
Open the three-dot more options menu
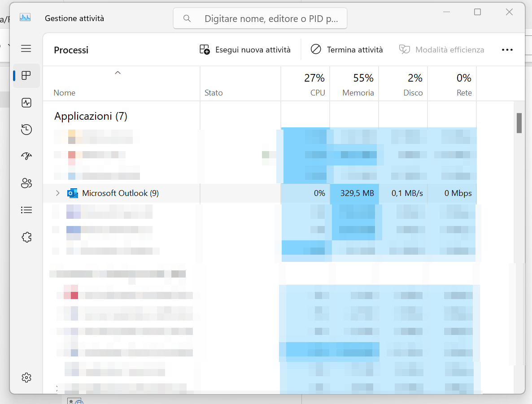(x=507, y=50)
